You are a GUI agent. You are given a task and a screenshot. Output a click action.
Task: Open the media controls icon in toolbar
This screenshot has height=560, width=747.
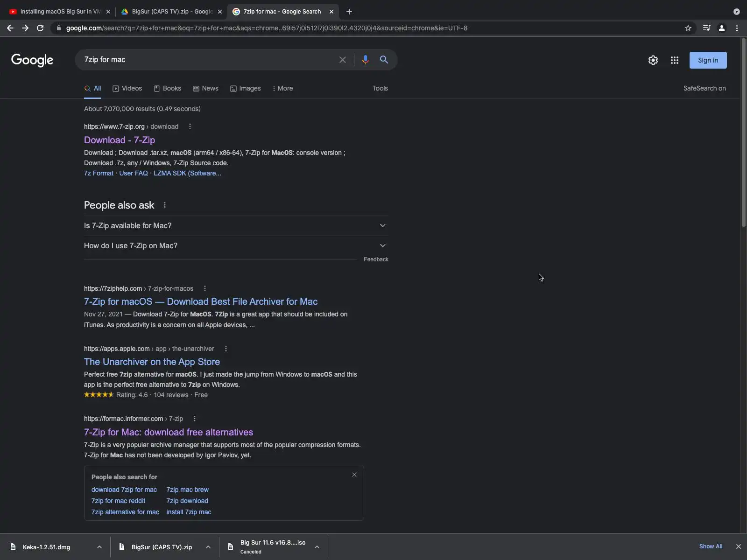tap(707, 28)
